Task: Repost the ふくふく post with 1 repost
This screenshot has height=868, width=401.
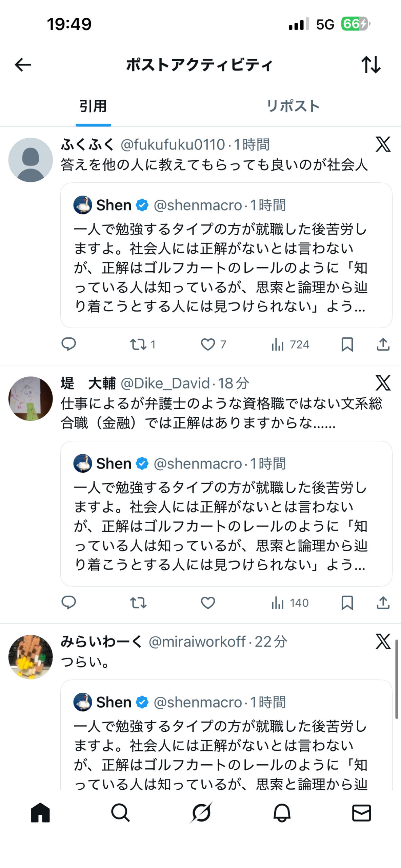Action: [x=139, y=344]
